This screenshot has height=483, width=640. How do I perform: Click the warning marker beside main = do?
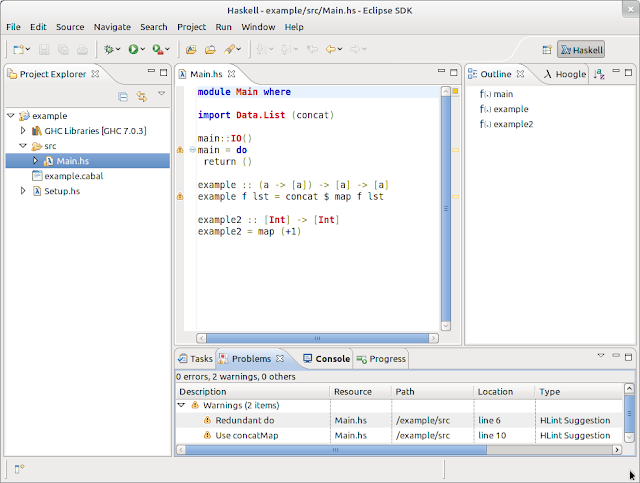[180, 150]
